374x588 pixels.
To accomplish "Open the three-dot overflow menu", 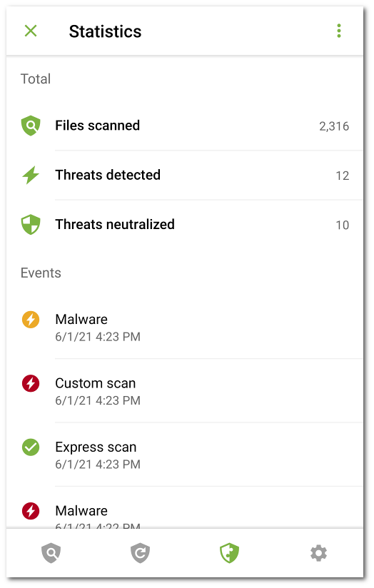I will (339, 31).
